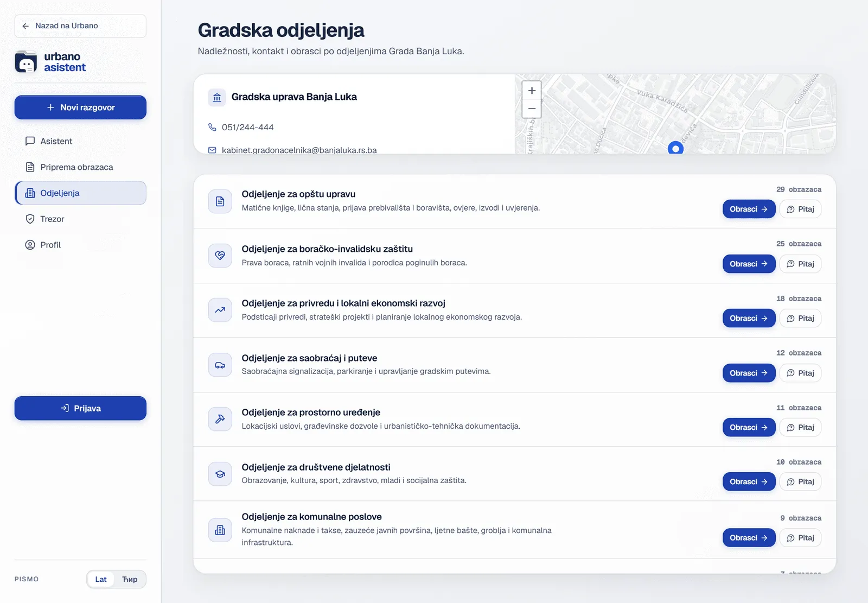
Task: Click the graduation cap icon for društvene djelatnosti
Action: pyautogui.click(x=220, y=474)
